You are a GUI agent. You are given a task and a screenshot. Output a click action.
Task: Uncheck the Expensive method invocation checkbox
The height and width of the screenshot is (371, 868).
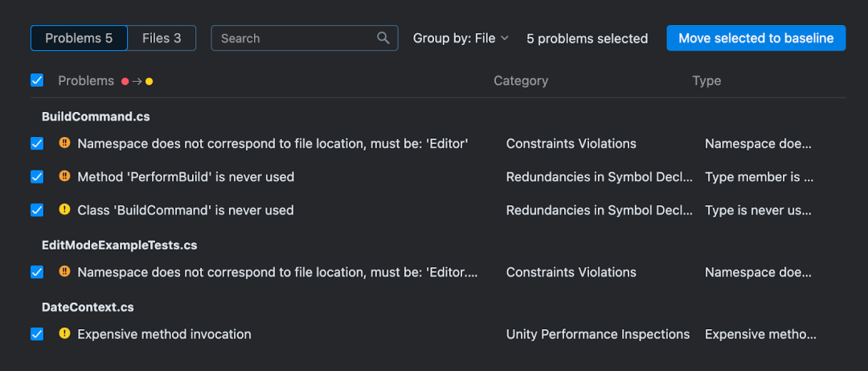37,334
